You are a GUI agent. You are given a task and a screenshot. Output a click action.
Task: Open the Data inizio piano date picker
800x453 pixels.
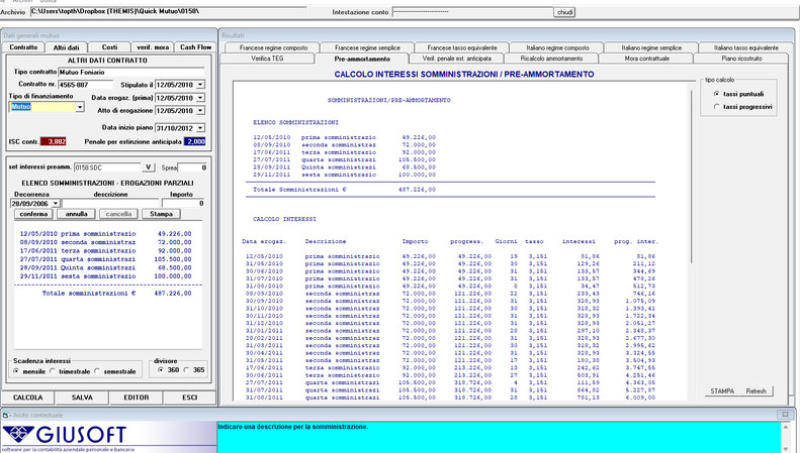tap(201, 127)
